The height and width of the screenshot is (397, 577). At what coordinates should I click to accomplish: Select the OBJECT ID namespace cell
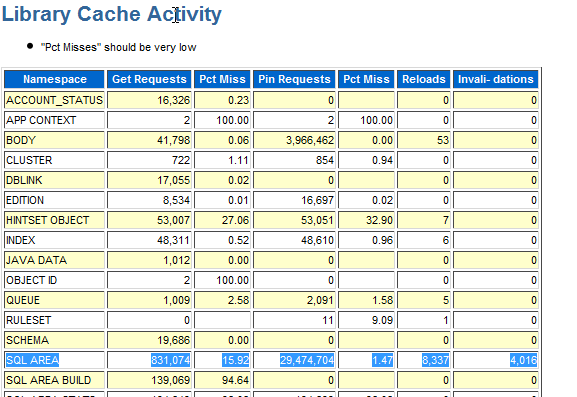[54, 280]
